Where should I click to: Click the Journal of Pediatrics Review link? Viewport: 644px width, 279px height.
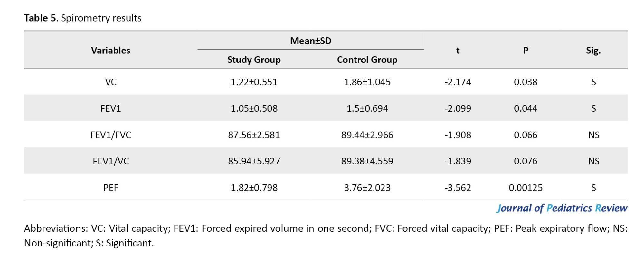pos(562,208)
